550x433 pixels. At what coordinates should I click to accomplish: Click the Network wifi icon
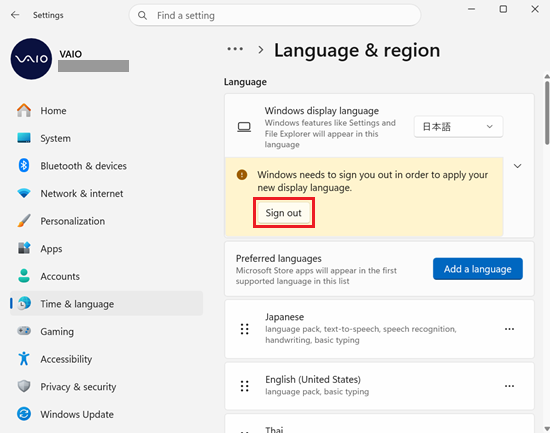pyautogui.click(x=24, y=193)
